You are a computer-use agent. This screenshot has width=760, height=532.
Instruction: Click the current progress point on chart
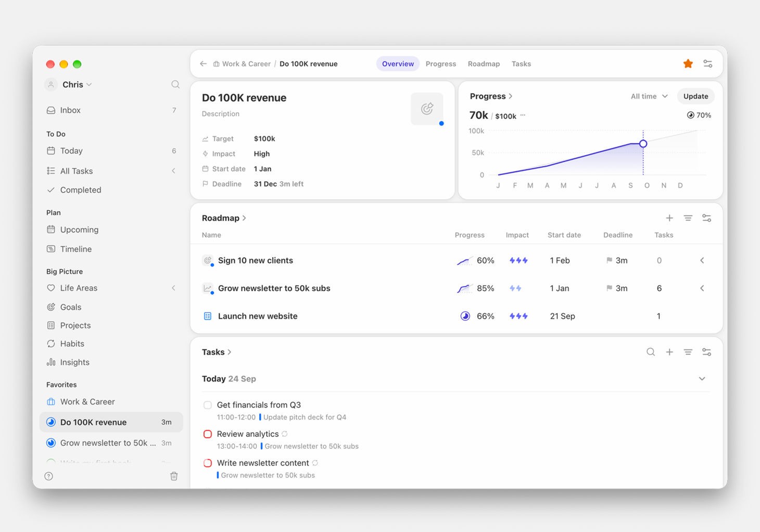point(643,144)
